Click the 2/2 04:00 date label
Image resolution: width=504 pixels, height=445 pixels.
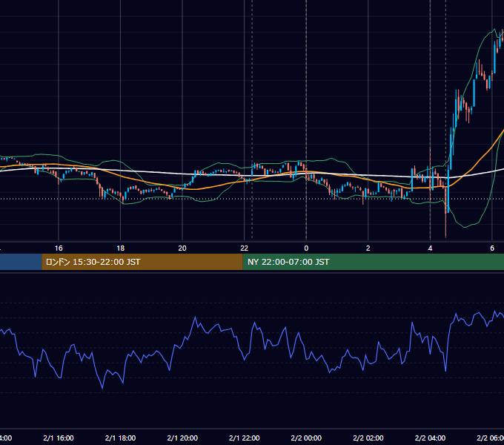(x=430, y=438)
